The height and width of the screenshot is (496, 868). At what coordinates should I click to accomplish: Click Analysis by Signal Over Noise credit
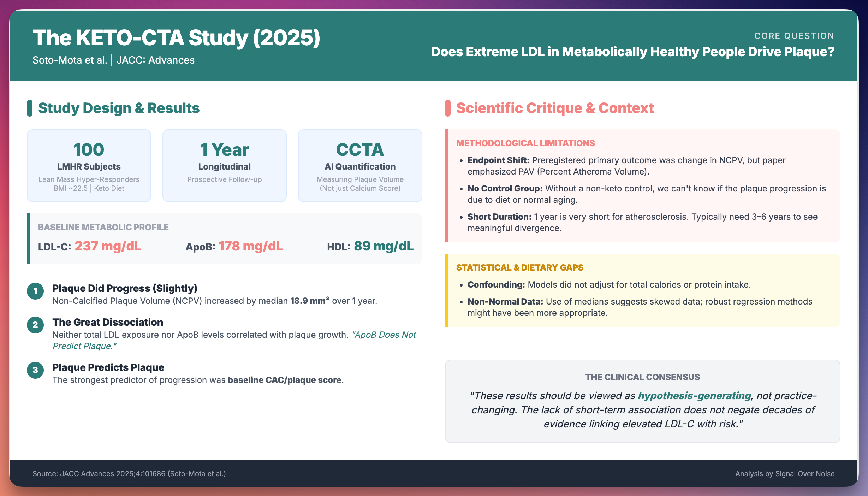tap(785, 474)
